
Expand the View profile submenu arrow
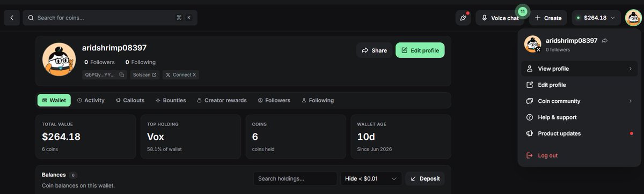[631, 69]
